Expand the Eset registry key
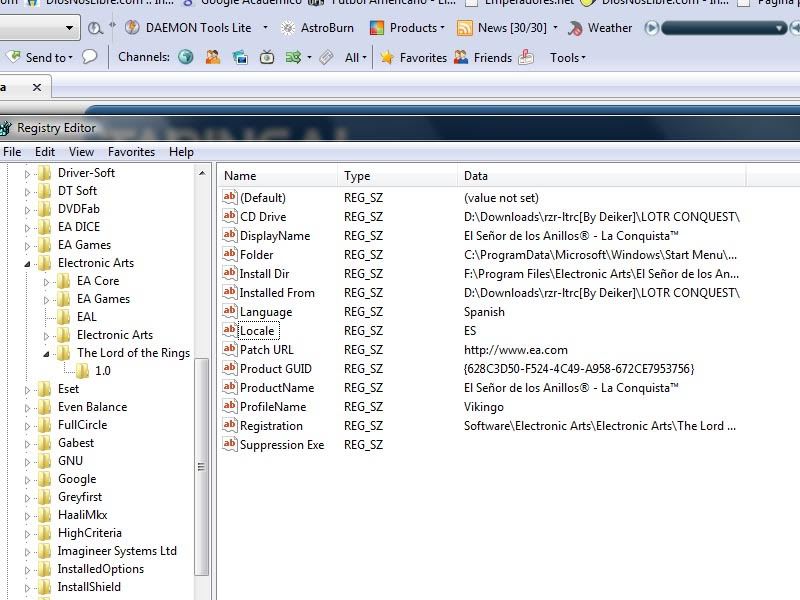The image size is (800, 600). [28, 390]
